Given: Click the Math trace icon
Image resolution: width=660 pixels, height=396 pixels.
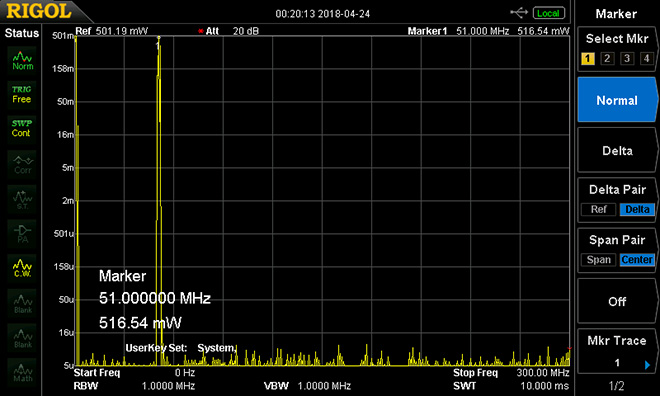Looking at the screenshot, I should coord(22,372).
